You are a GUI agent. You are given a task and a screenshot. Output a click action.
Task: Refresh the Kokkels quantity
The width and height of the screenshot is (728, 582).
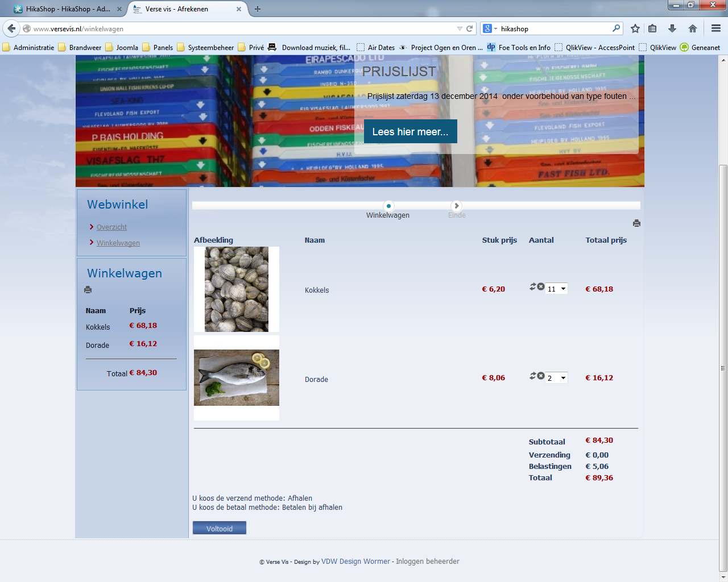click(x=533, y=287)
